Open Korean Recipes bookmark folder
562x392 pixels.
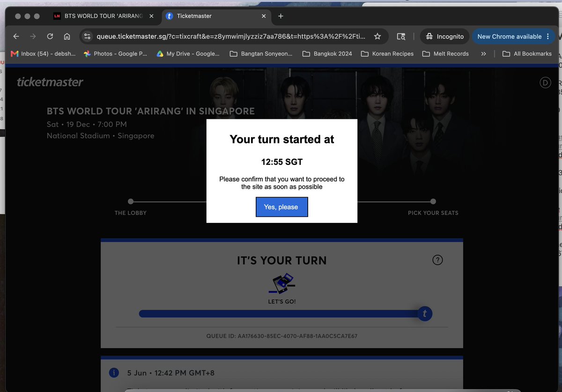387,54
